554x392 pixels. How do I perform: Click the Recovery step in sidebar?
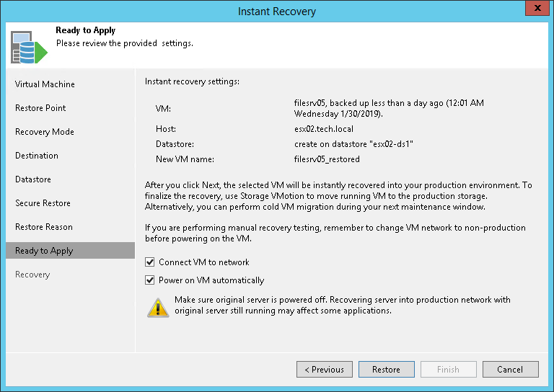tap(32, 275)
